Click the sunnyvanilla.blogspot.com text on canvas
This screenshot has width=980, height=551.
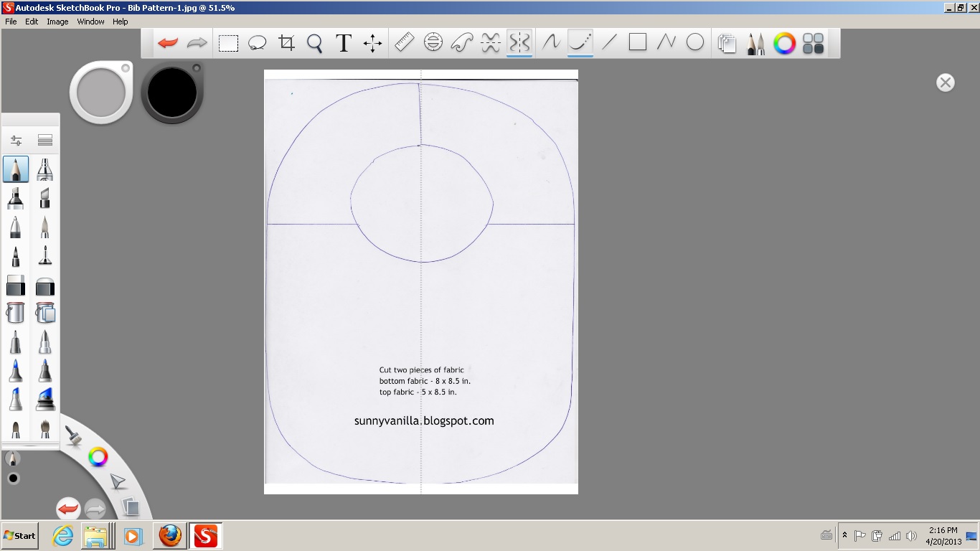(x=424, y=421)
